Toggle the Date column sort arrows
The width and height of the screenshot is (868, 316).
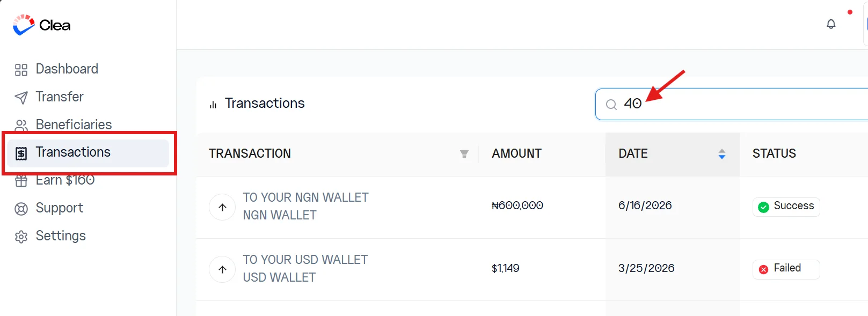[722, 154]
